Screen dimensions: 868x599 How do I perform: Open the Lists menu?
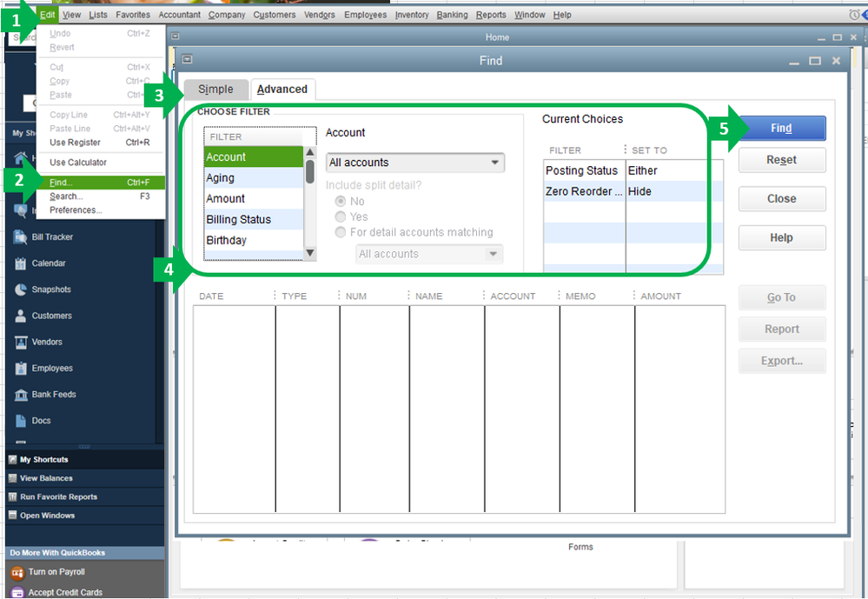pos(98,15)
